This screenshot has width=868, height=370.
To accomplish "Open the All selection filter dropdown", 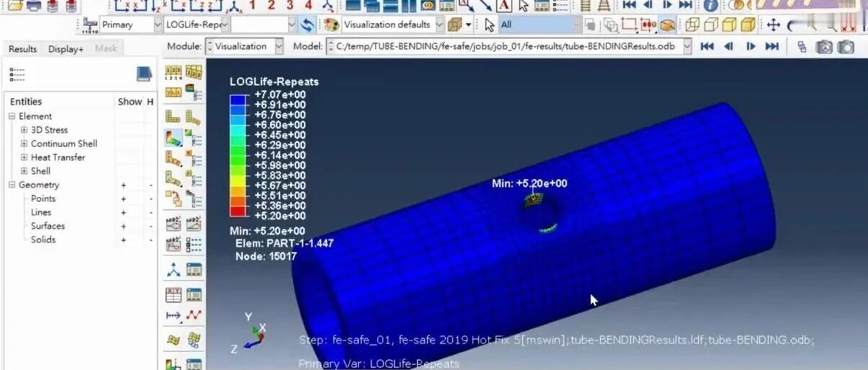I will tap(576, 25).
